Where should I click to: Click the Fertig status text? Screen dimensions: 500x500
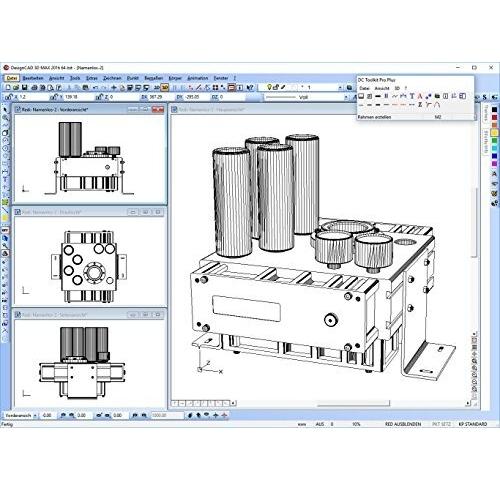(7, 424)
